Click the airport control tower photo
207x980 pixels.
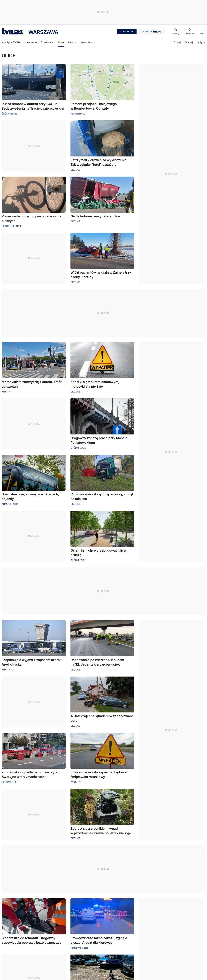pyautogui.click(x=33, y=638)
